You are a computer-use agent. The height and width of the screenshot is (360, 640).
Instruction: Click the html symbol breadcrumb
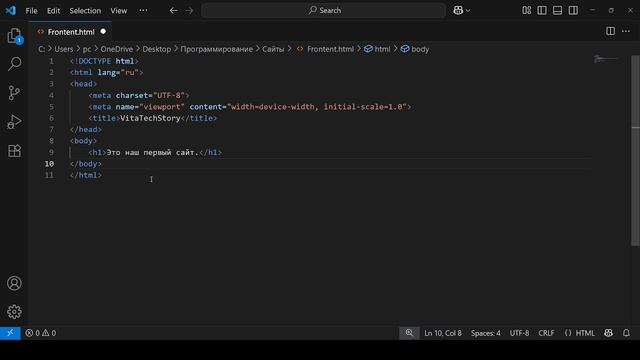click(x=378, y=49)
